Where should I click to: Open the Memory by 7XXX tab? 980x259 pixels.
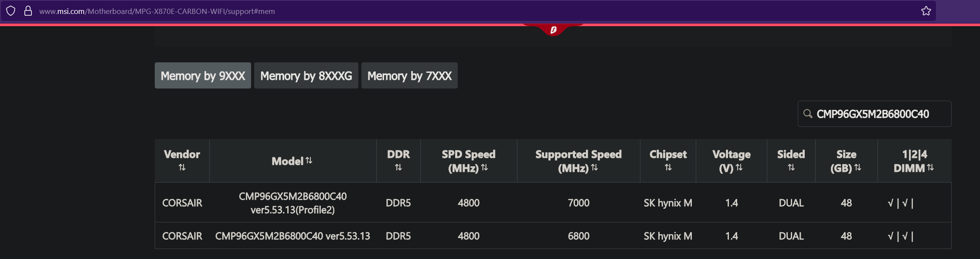click(x=409, y=75)
